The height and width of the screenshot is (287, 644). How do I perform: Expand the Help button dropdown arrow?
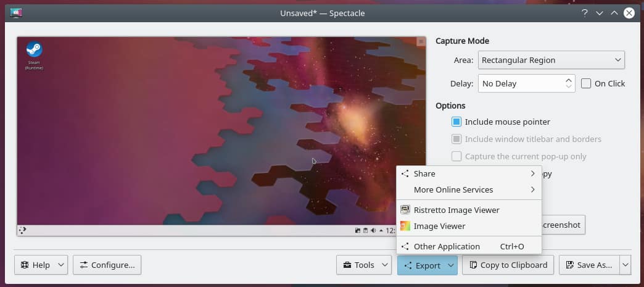coord(61,265)
